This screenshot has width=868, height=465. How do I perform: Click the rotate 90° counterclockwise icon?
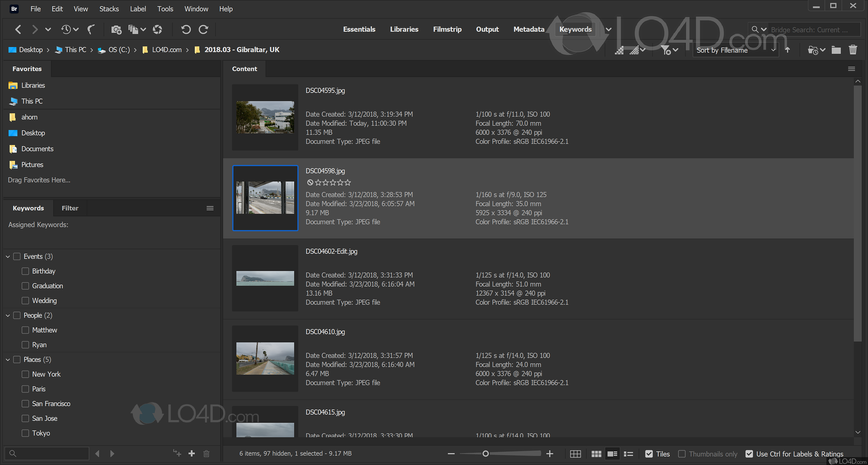point(186,30)
